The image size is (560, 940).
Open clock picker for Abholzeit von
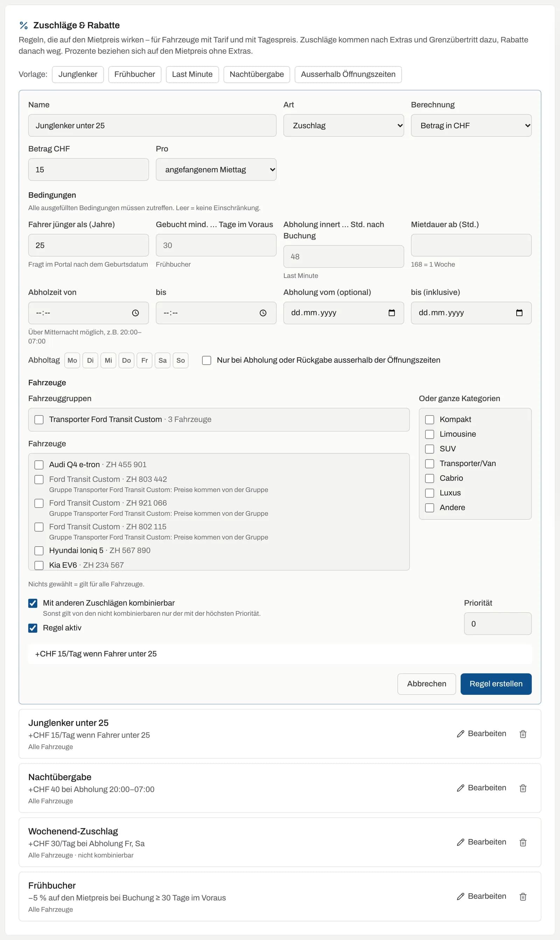[x=135, y=313]
